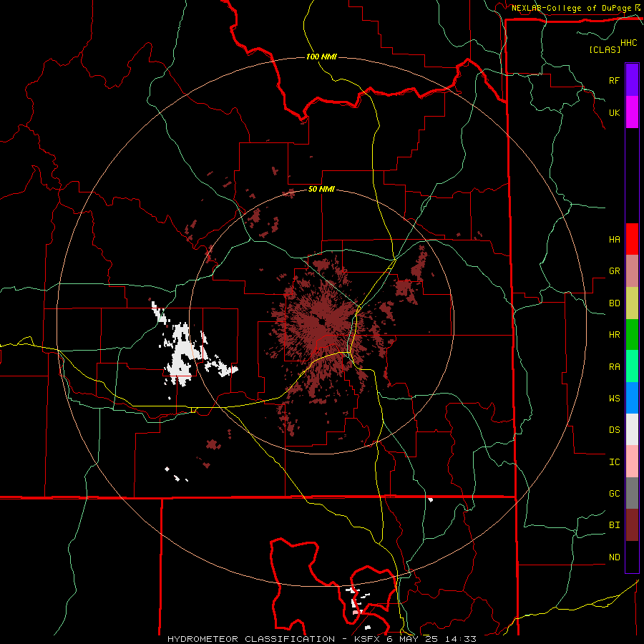Select the IC pink legend swatch

pyautogui.click(x=632, y=462)
